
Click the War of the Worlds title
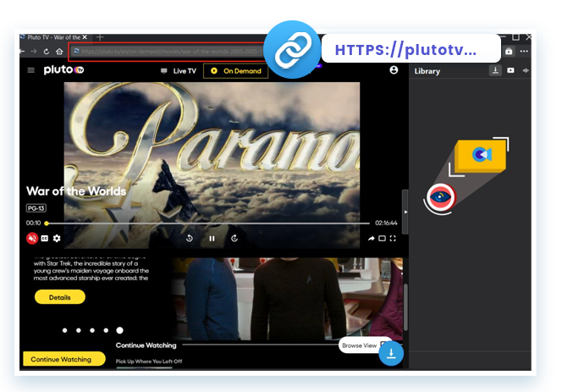pos(76,191)
